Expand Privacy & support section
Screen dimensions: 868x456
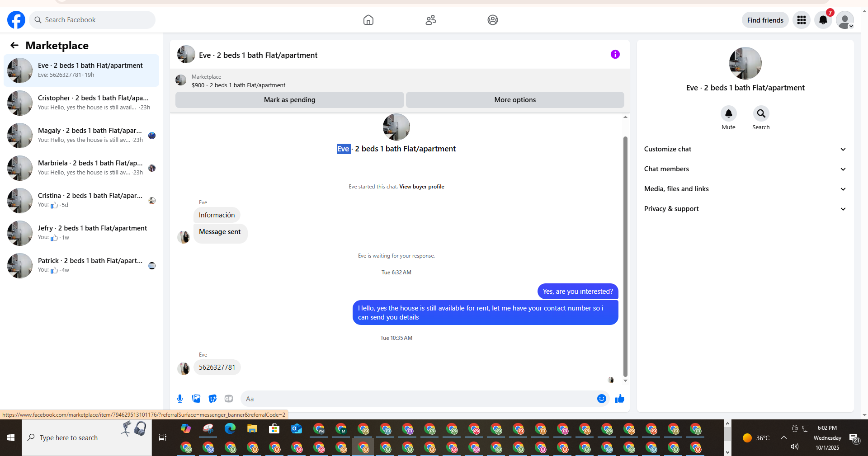coord(745,209)
